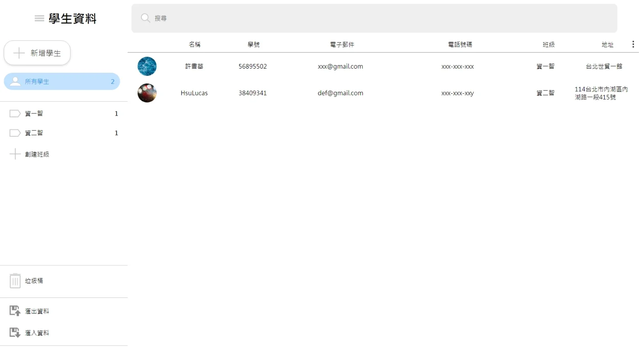Click def@gmail.com in HsuLucas row
The height and width of the screenshot is (364, 639).
pyautogui.click(x=340, y=93)
